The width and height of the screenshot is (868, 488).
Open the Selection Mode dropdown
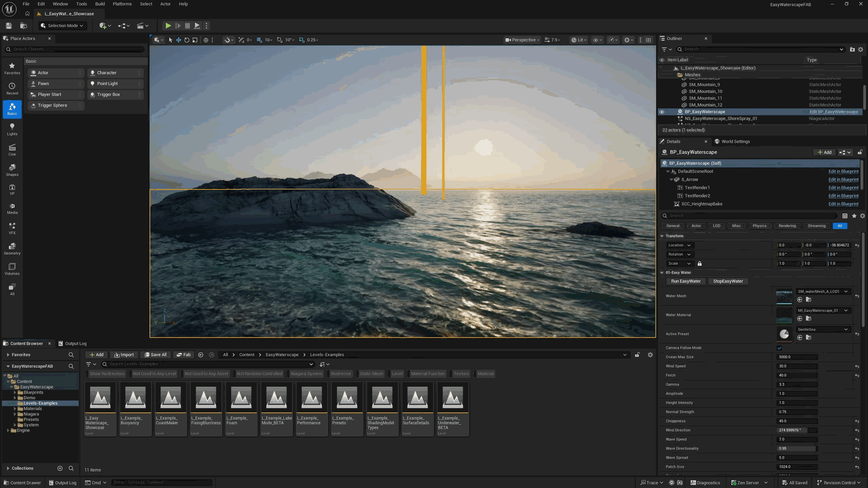click(63, 25)
